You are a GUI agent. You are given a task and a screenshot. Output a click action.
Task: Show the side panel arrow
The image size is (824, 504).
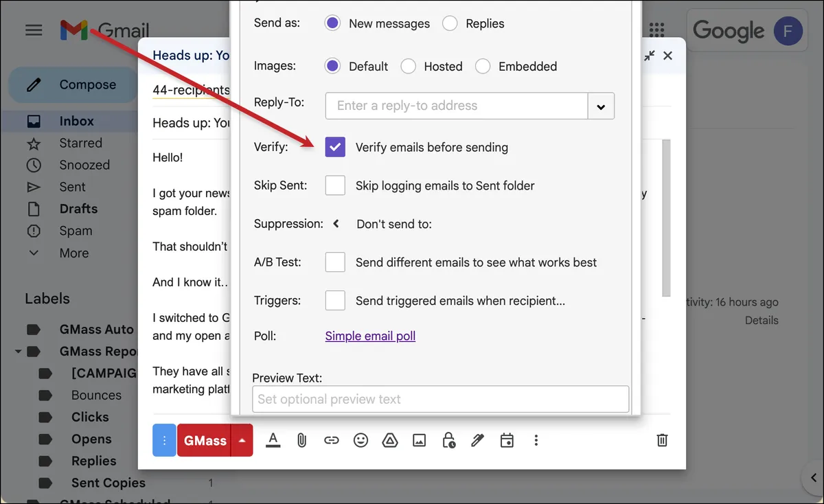[x=813, y=478]
